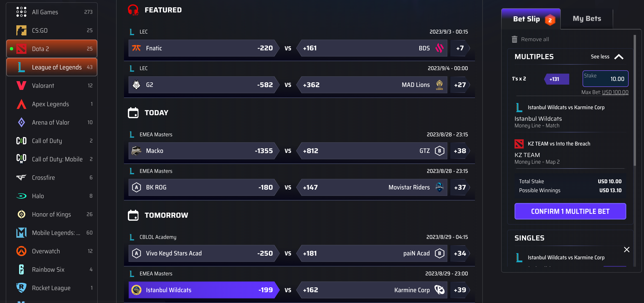Click the bet slip vertical scrollbar

635,100
